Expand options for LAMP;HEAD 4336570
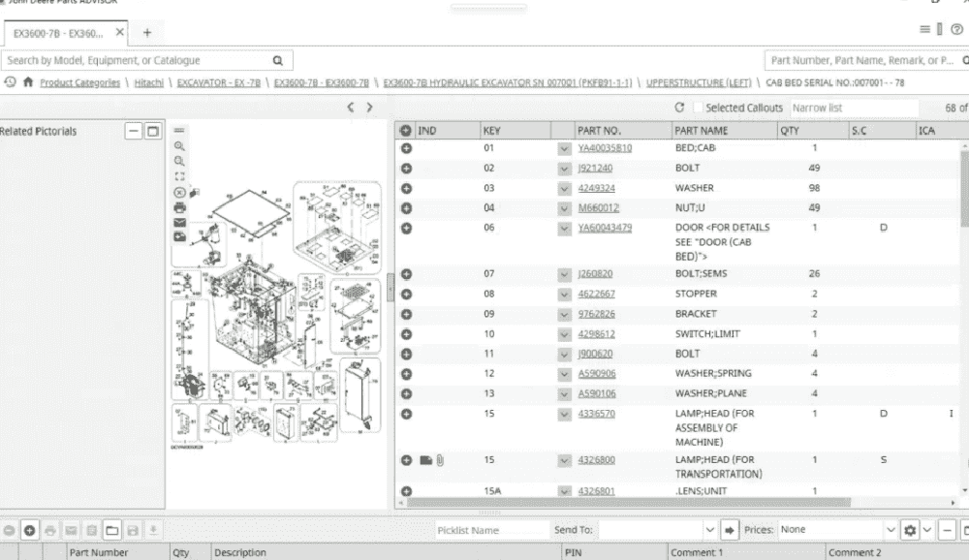 pos(564,414)
